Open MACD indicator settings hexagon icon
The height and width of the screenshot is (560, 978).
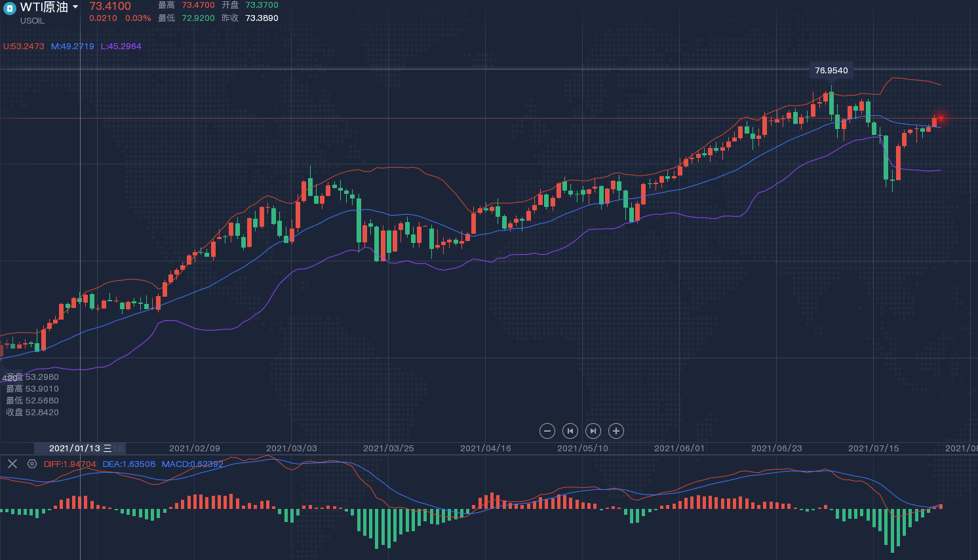[x=32, y=464]
